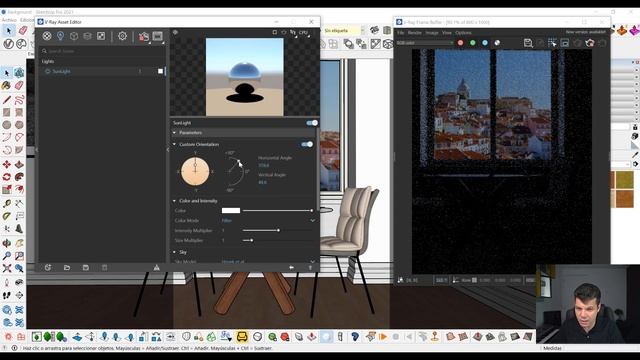
Task: Click the region render icon in Frame Buffer
Action: coord(552,43)
